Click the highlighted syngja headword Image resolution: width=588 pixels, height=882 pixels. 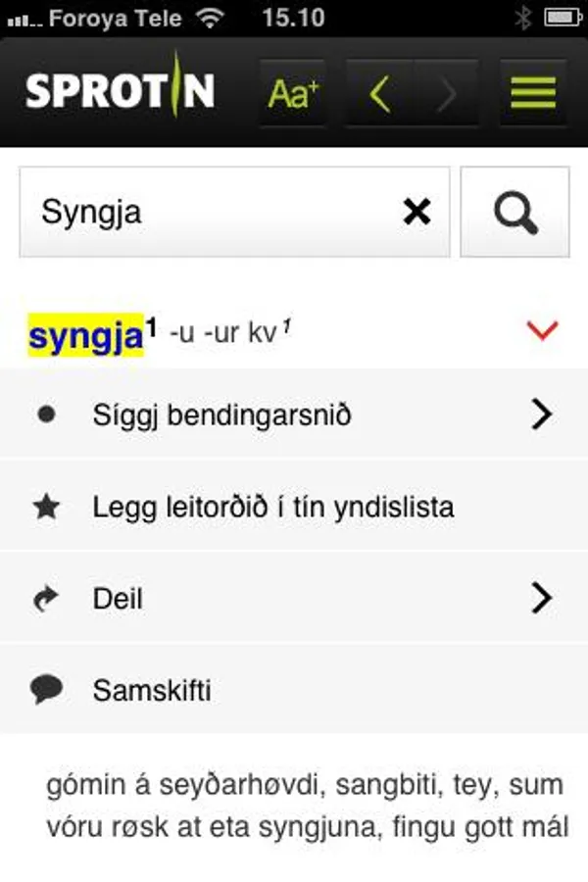coord(86,335)
